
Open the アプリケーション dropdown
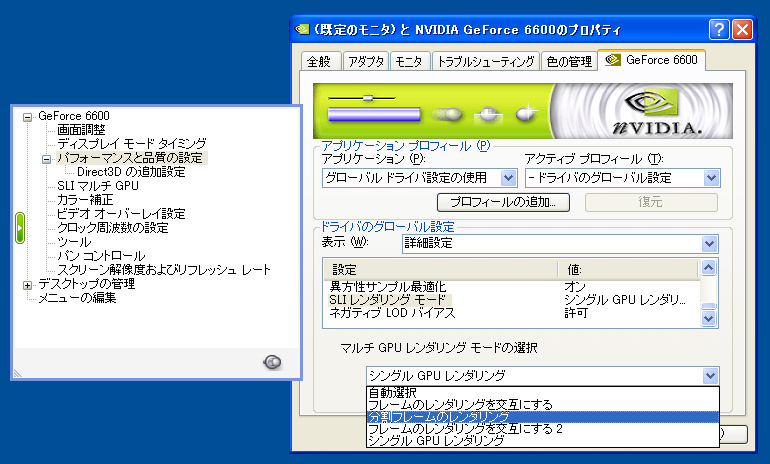(509, 178)
